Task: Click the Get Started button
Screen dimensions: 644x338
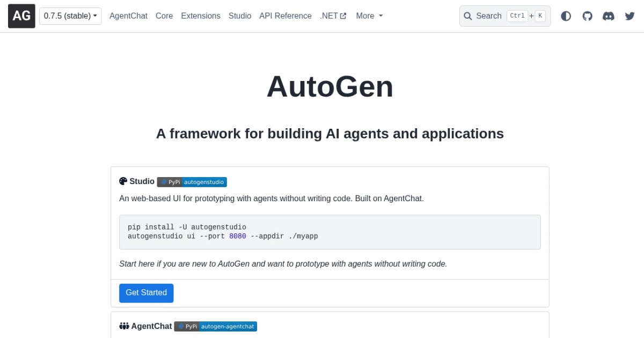Action: pyautogui.click(x=146, y=292)
